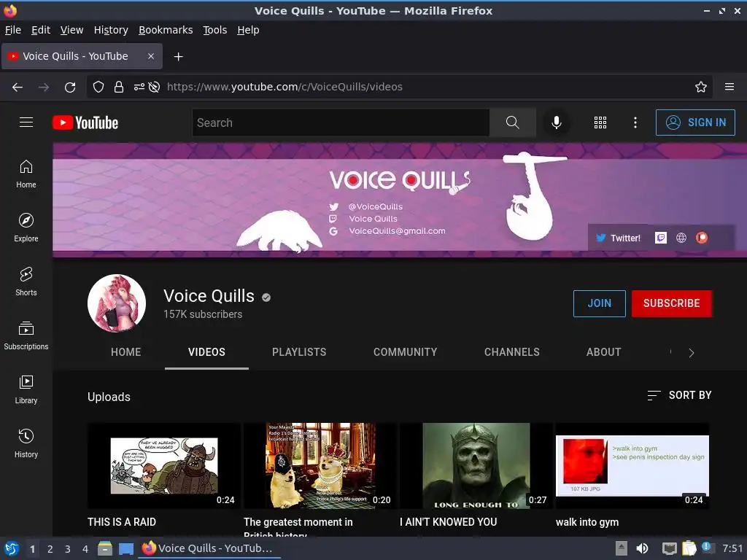Image resolution: width=747 pixels, height=560 pixels.
Task: Click the Patreon icon on channel banner
Action: click(702, 238)
